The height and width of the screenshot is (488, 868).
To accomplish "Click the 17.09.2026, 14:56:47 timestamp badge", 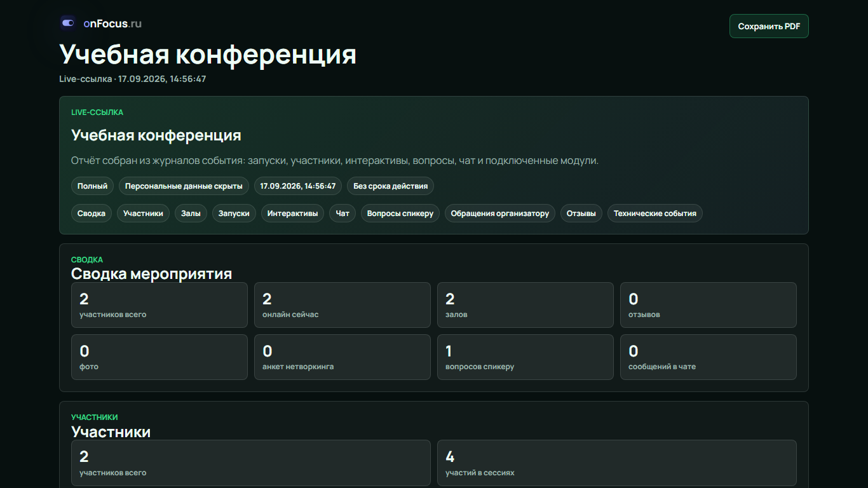I will point(298,186).
